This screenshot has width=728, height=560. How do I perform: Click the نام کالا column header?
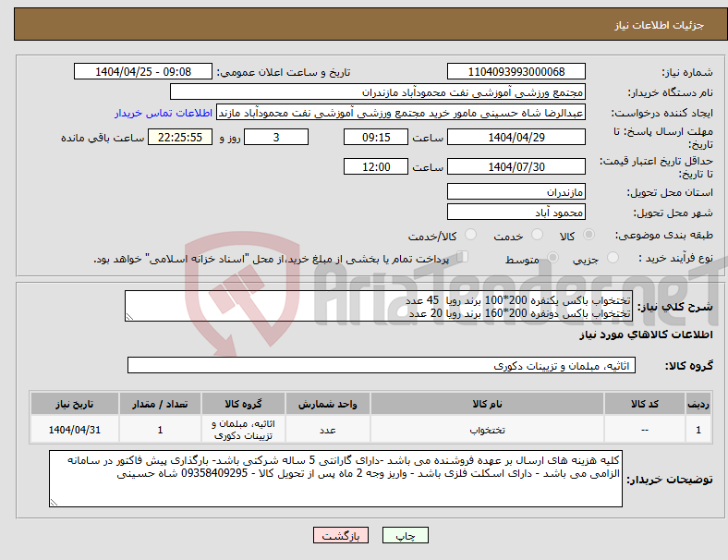click(x=487, y=404)
